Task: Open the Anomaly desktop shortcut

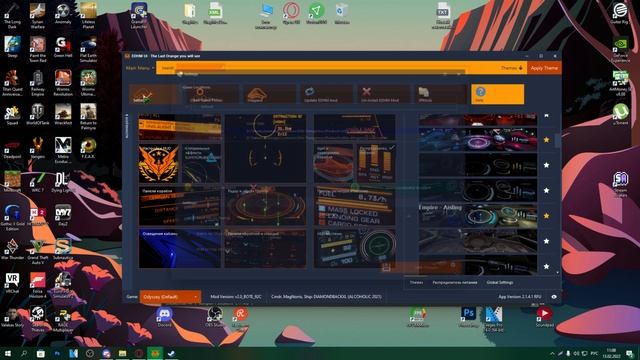Action: pos(63,14)
